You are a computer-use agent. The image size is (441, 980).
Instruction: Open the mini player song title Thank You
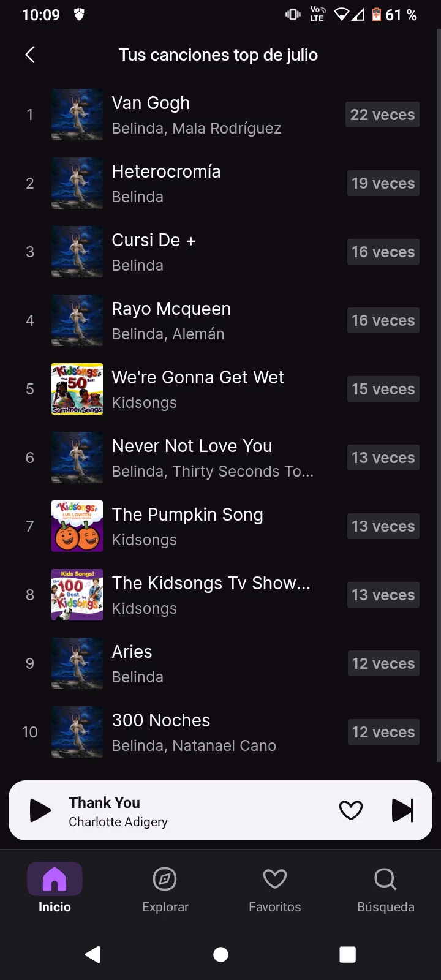104,802
